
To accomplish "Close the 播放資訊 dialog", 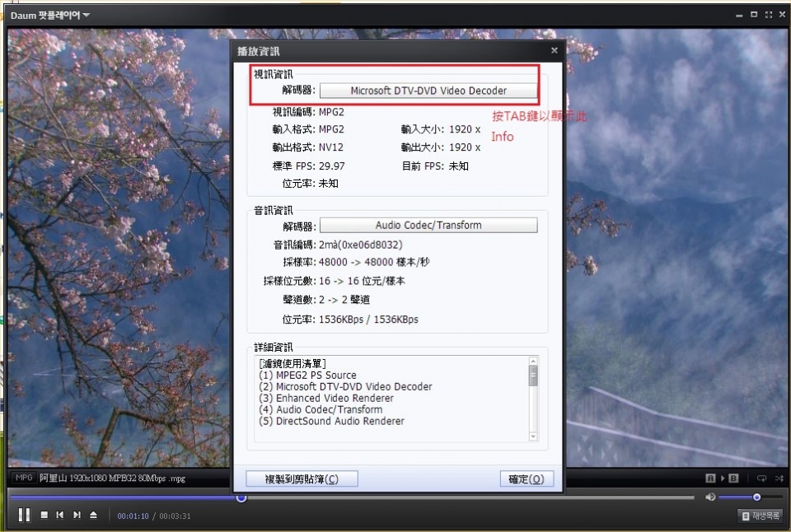I will tap(554, 50).
